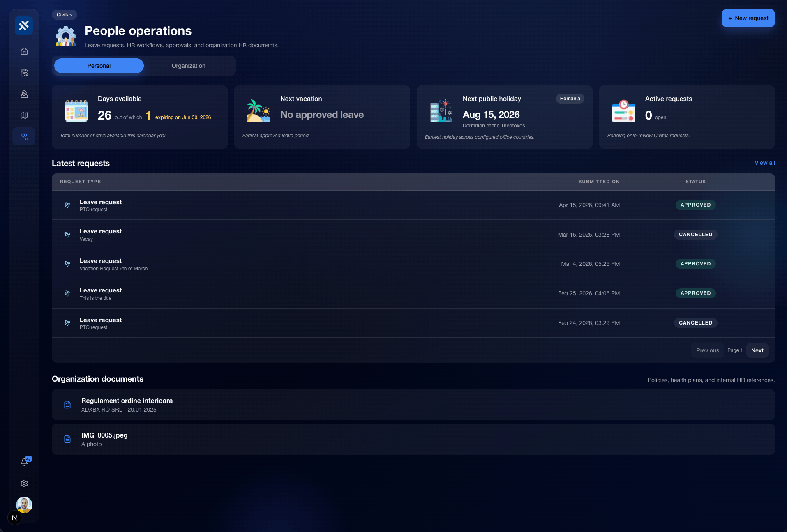
Task: Click the Latest requests heading
Action: [81, 163]
